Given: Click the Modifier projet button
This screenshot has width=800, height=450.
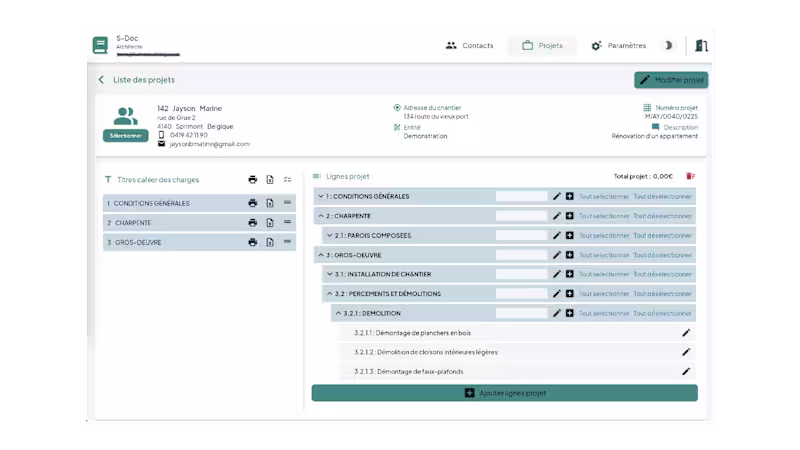Looking at the screenshot, I should click(671, 80).
